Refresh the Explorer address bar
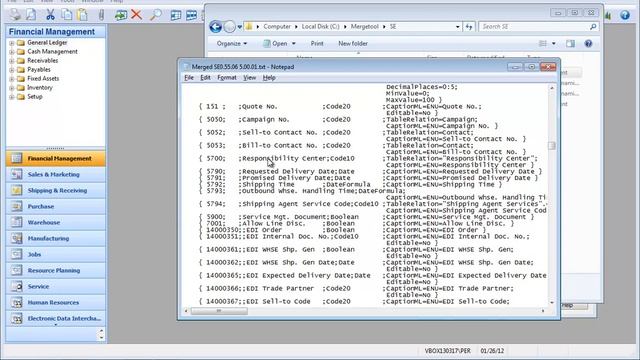This screenshot has width=640, height=360. click(469, 27)
